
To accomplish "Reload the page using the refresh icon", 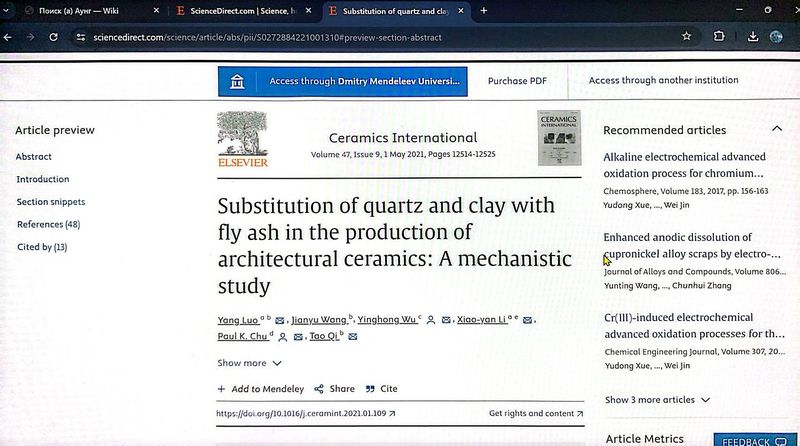I will tap(52, 37).
